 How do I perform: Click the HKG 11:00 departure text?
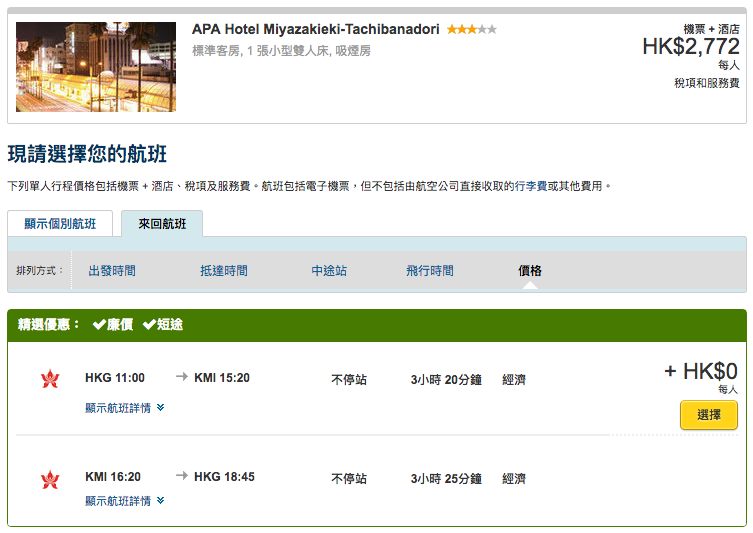[x=115, y=378]
